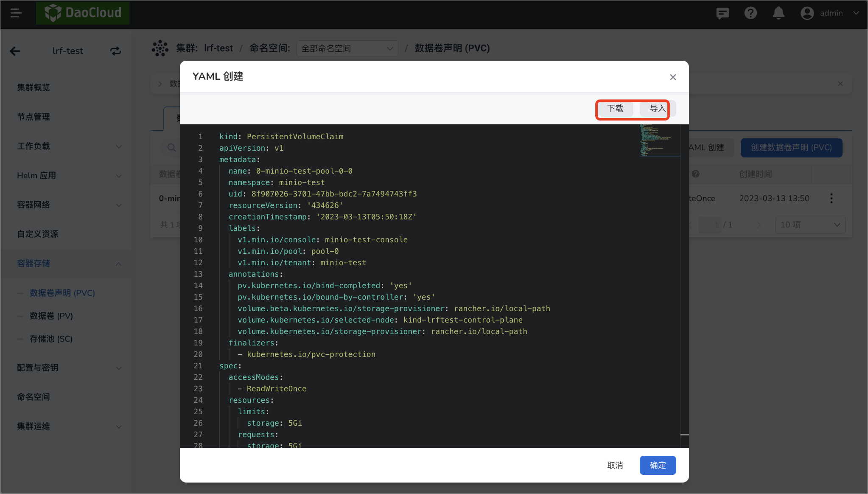Click the kubernetes.io/pvc-protection finalizer line
This screenshot has height=494, width=868.
(x=306, y=354)
